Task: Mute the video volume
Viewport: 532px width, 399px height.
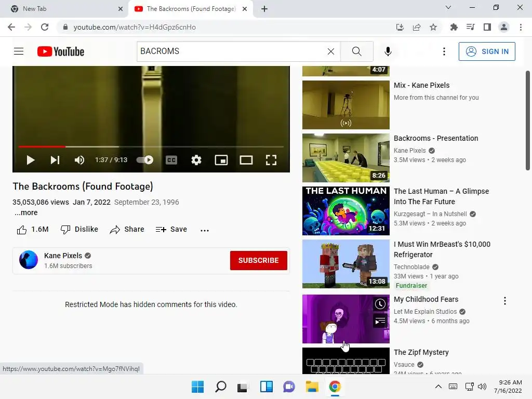Action: (x=79, y=160)
